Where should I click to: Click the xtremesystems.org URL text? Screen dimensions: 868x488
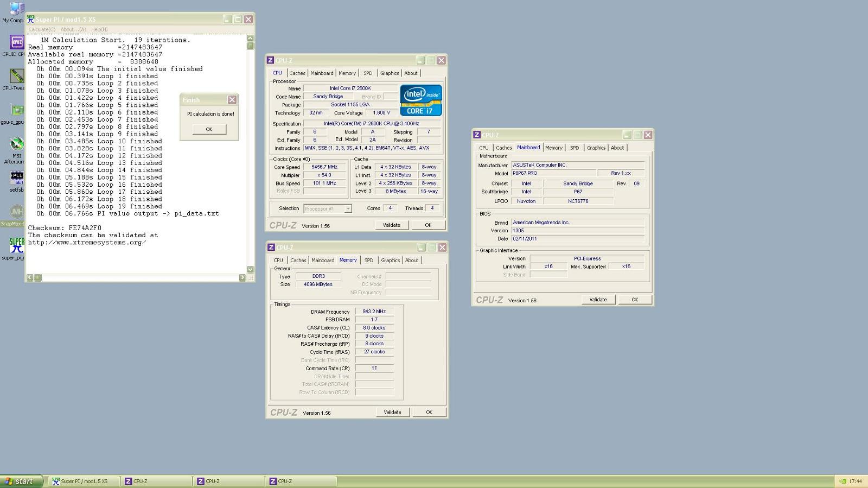tap(87, 243)
